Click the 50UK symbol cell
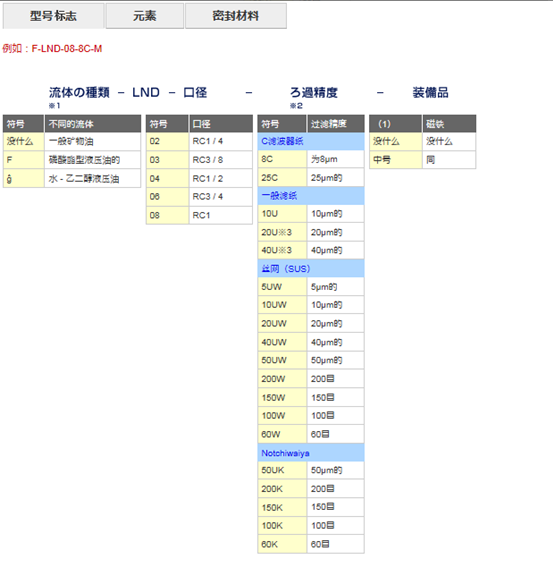553x567 pixels. 282,470
